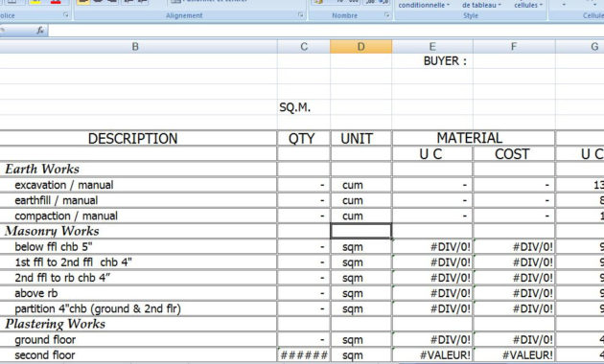Select the 'SQ.M.' cell
This screenshot has height=364, width=604.
point(304,107)
